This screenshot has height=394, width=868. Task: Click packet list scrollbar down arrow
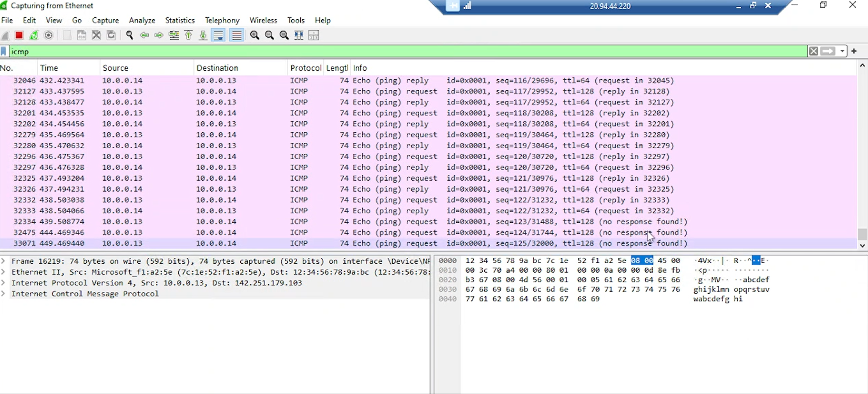862,246
